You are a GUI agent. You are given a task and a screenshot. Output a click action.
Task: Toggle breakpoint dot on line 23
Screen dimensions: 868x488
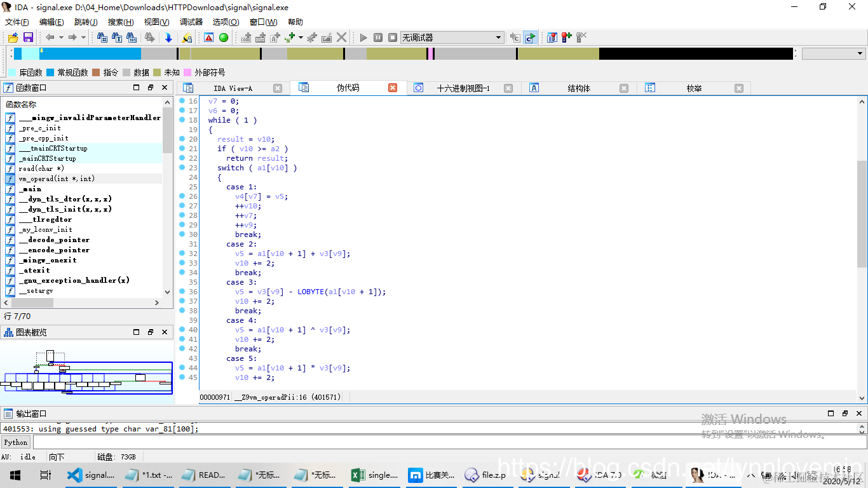[182, 168]
